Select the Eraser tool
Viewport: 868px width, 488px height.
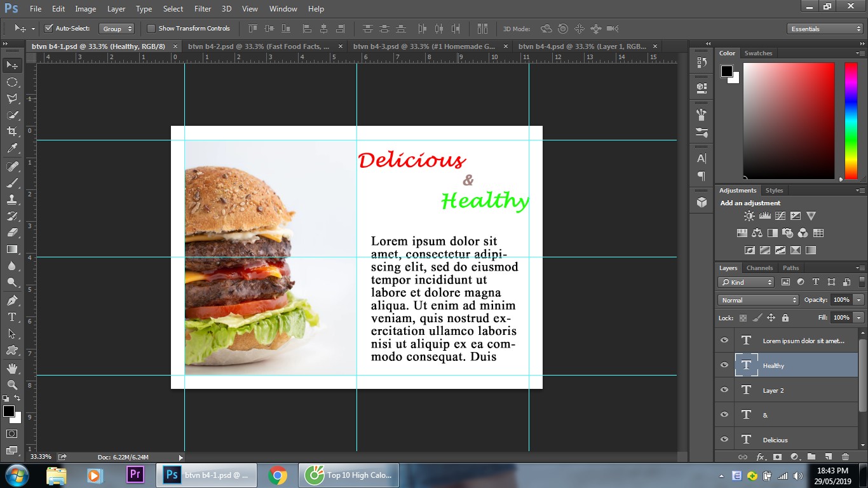(x=12, y=233)
